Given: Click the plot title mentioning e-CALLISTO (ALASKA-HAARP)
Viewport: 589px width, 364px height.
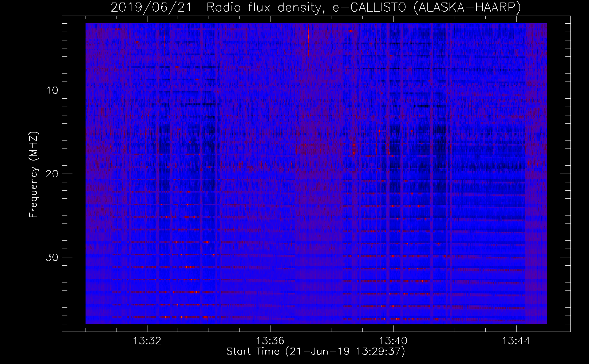Looking at the screenshot, I should [316, 7].
